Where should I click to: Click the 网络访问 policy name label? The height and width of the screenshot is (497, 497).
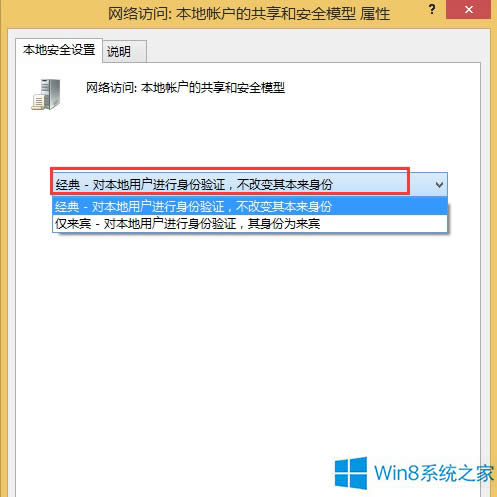point(185,88)
